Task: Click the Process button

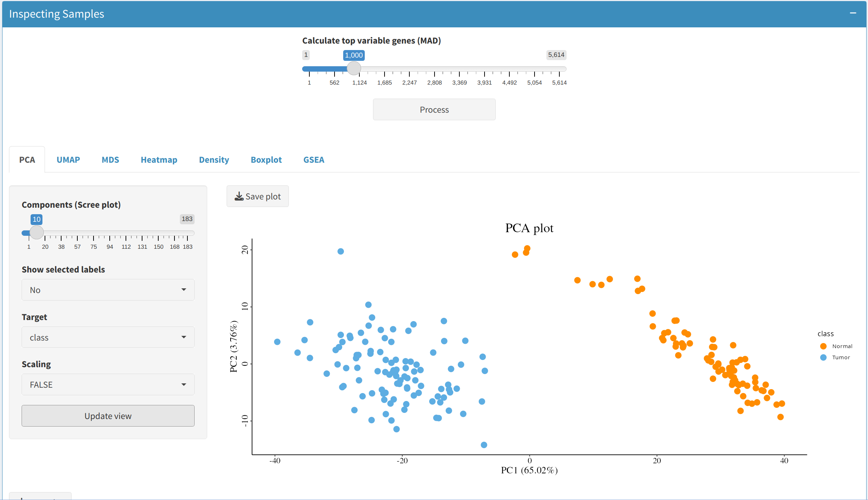Action: [434, 109]
